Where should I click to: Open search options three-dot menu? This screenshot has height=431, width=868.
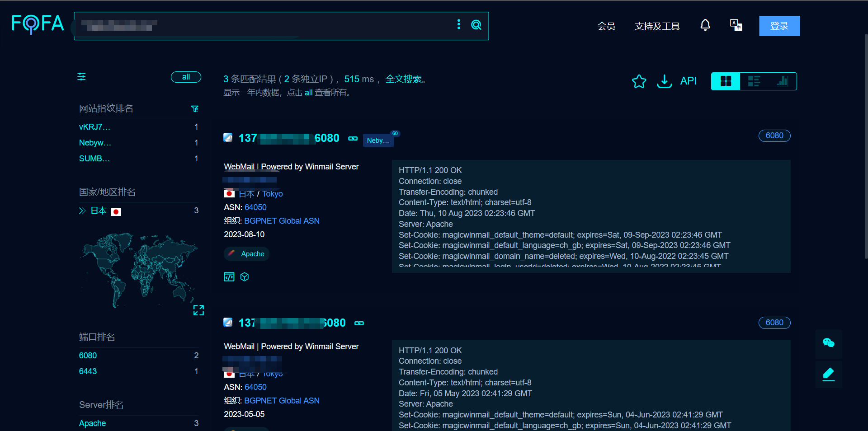point(459,24)
